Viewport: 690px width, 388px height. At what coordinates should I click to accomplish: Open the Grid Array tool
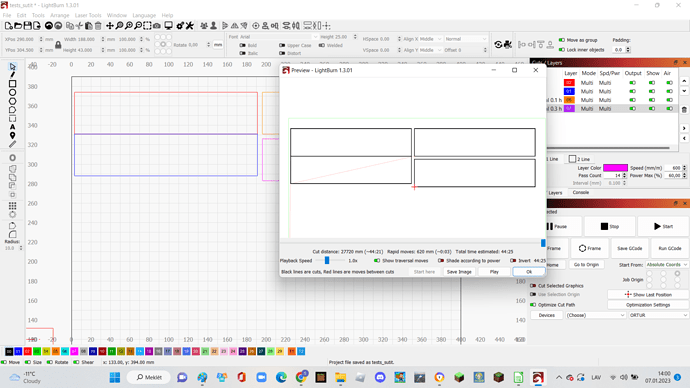pos(12,205)
